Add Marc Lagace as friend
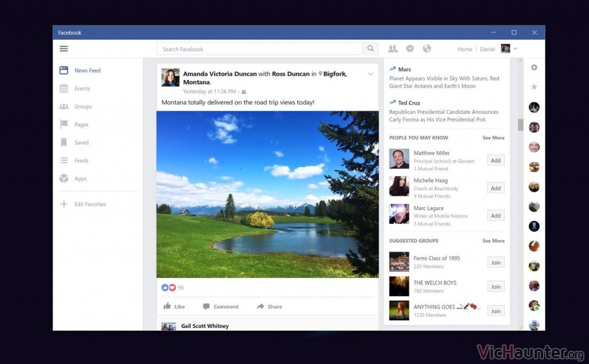Image resolution: width=589 pixels, height=364 pixels. 496,216
